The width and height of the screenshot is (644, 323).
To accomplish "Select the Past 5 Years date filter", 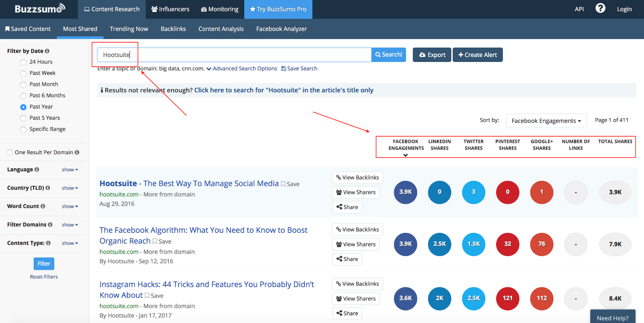I will (x=23, y=118).
